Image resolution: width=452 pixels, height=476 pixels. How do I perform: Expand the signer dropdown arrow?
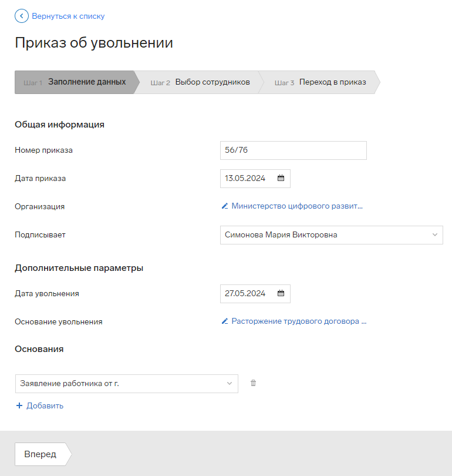[x=435, y=234]
